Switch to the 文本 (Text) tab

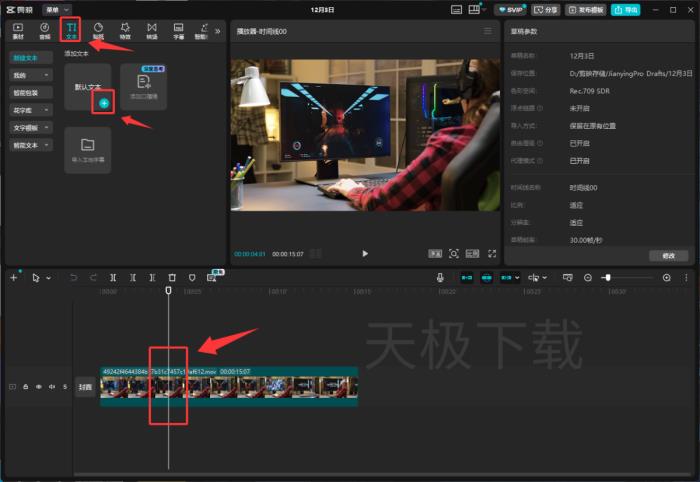(x=71, y=30)
